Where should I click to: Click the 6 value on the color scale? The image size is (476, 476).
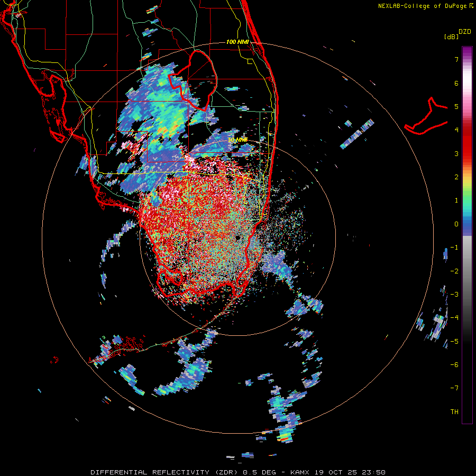pyautogui.click(x=456, y=83)
